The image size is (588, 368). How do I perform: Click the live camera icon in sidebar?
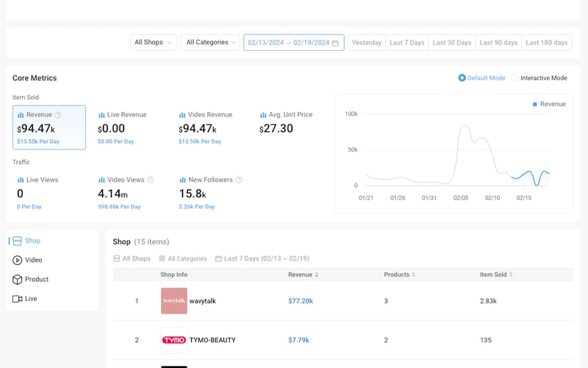pyautogui.click(x=17, y=299)
